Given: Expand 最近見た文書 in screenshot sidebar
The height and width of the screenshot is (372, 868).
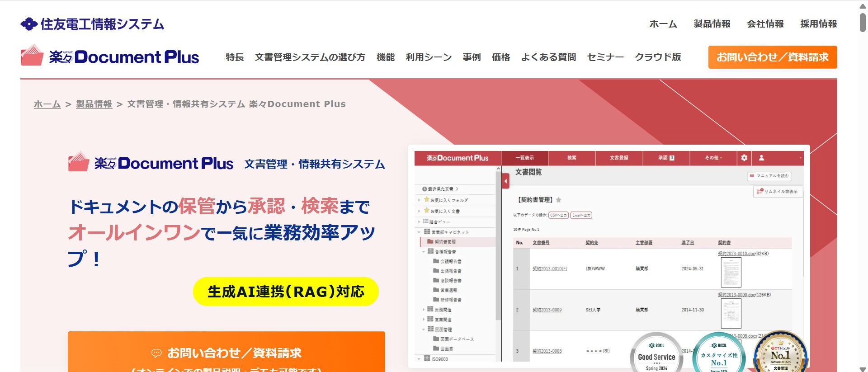Looking at the screenshot, I should [440, 189].
